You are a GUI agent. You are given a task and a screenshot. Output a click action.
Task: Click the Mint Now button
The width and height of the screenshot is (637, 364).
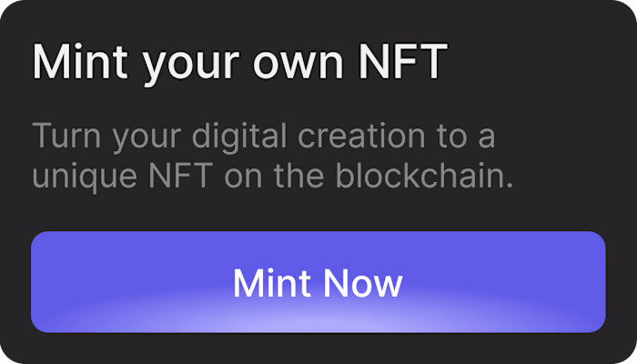tap(318, 282)
